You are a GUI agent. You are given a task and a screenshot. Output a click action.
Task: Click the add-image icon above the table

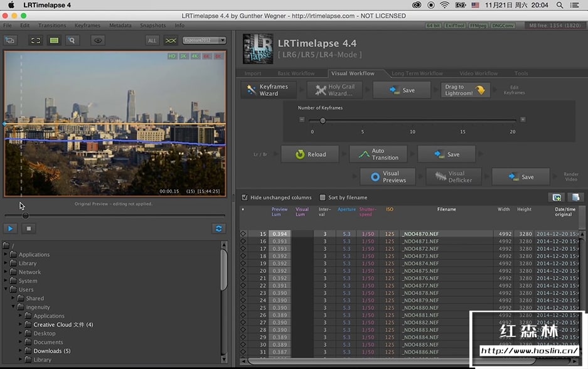coord(557,197)
